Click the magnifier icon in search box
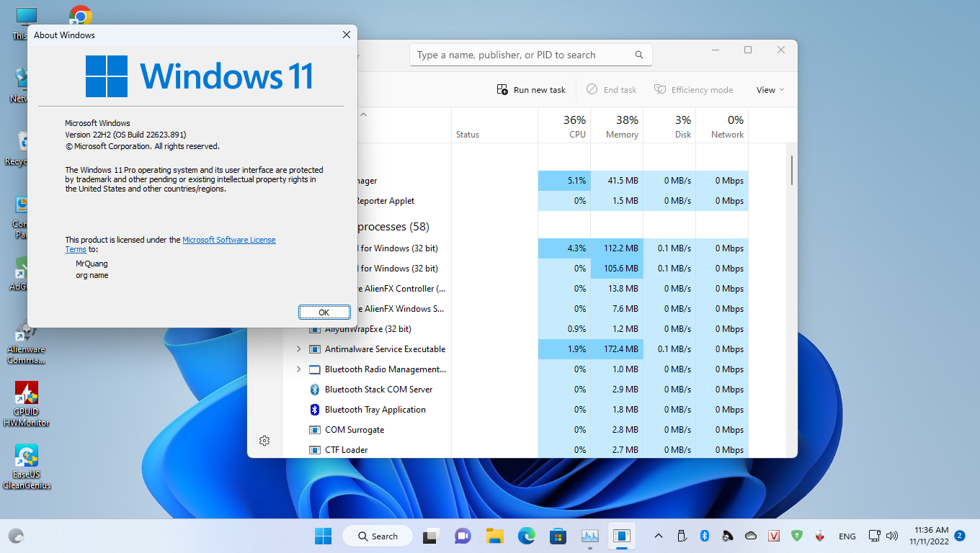The height and width of the screenshot is (553, 980). (639, 55)
